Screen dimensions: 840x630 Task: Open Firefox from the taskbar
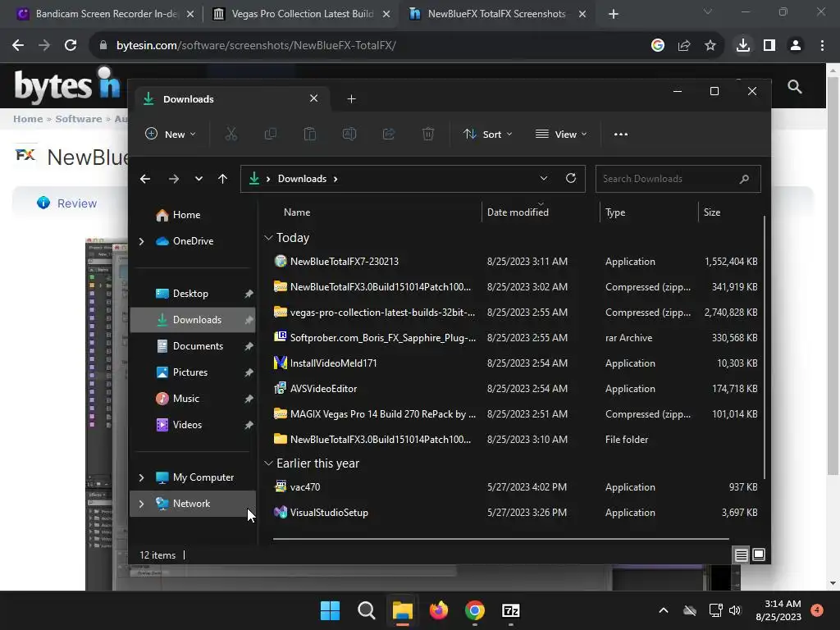(439, 610)
